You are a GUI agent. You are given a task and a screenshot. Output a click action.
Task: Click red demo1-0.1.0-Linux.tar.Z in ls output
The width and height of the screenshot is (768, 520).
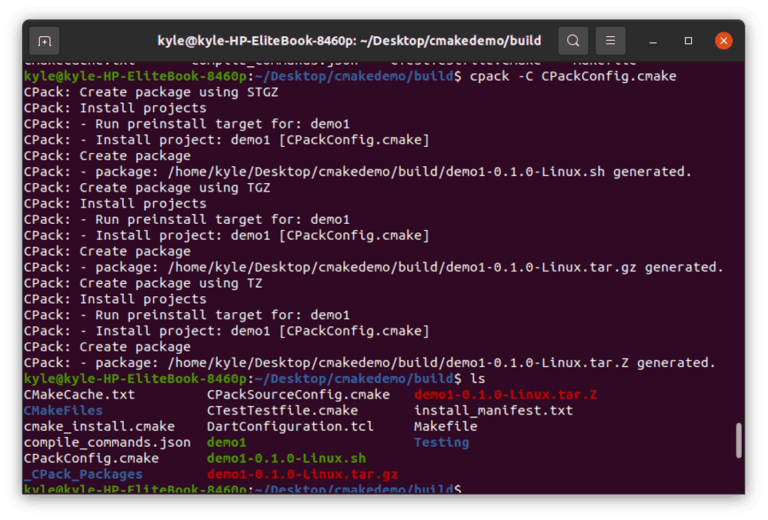pyautogui.click(x=505, y=395)
